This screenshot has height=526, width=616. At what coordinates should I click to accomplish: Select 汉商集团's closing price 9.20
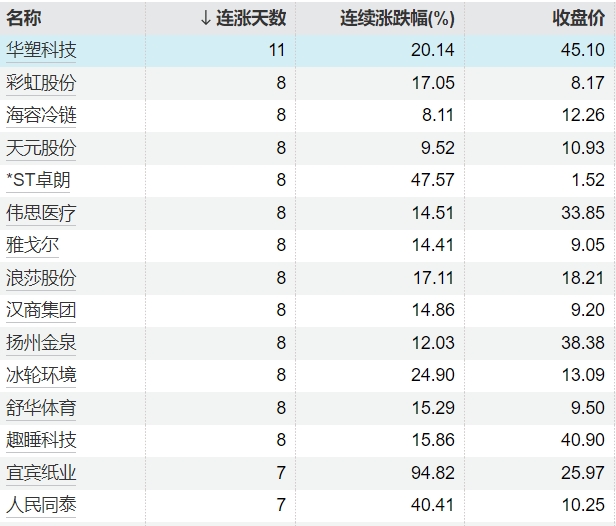(x=588, y=310)
